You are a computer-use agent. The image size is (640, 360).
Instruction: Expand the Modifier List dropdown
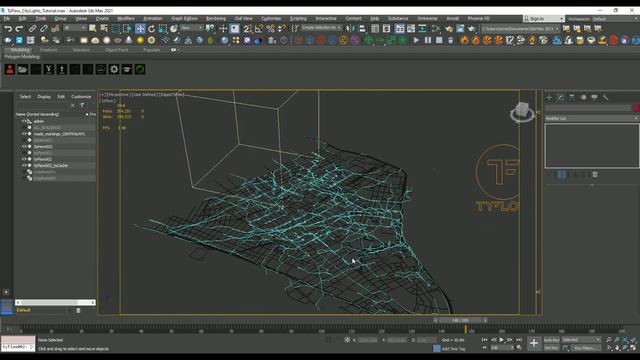pyautogui.click(x=592, y=118)
